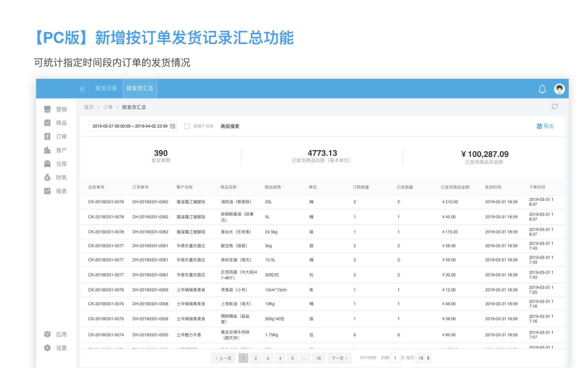Collapse sidebar with hamburger menu icon
588x368 pixels.
82,89
